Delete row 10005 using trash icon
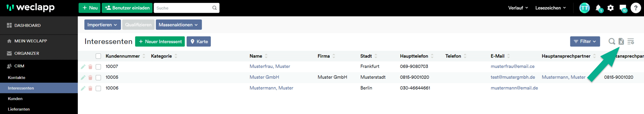This screenshot has height=114, width=644. [x=90, y=77]
